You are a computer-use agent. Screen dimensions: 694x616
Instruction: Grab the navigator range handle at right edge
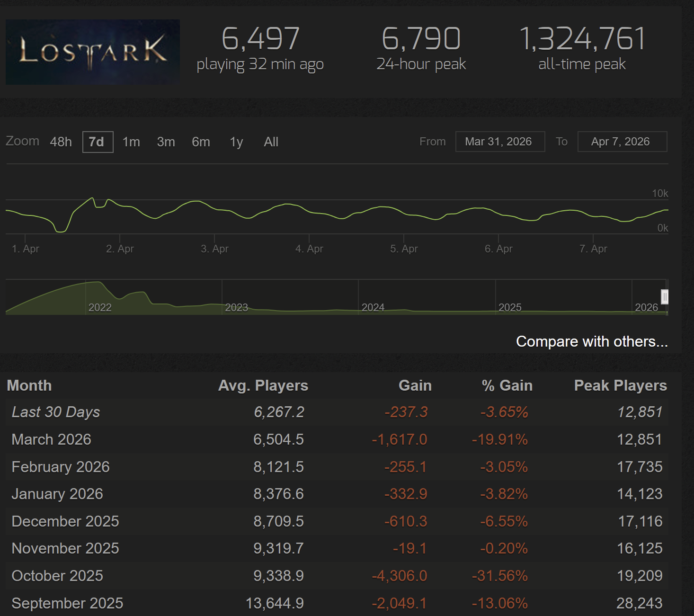[665, 297]
